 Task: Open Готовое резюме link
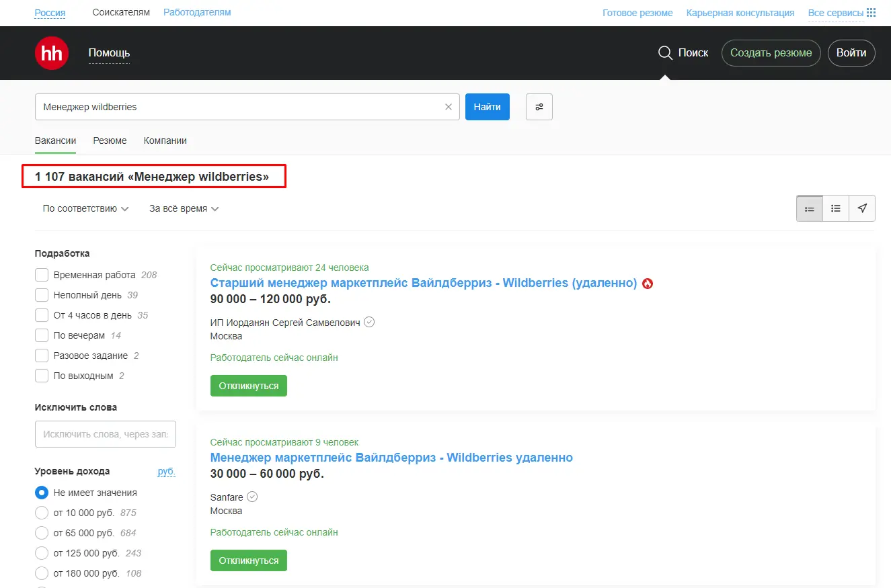637,13
